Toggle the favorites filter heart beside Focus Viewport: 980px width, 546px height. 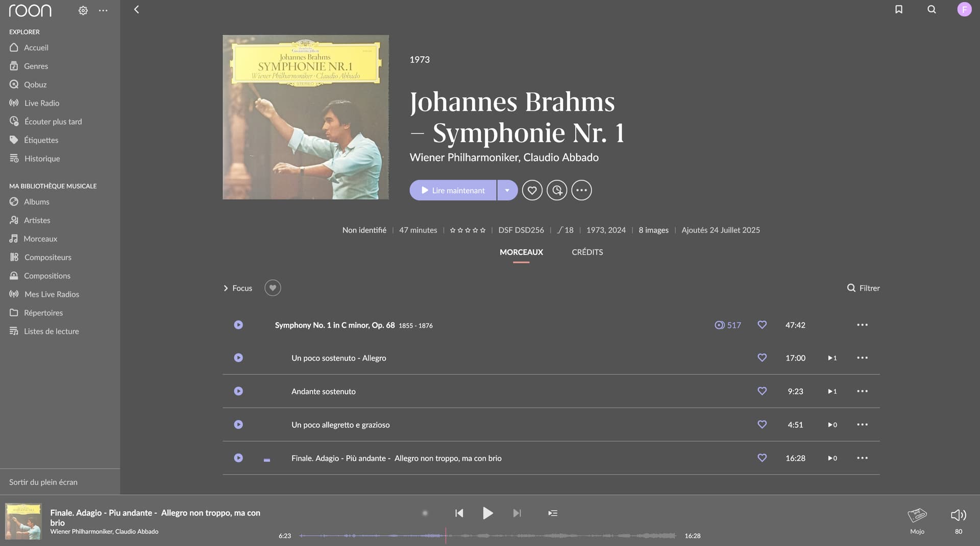click(x=273, y=288)
